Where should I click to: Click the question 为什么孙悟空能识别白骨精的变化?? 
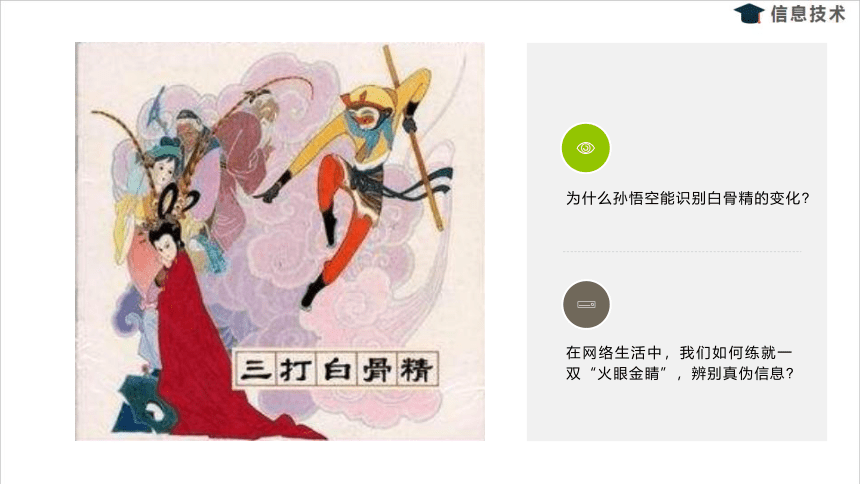click(687, 198)
